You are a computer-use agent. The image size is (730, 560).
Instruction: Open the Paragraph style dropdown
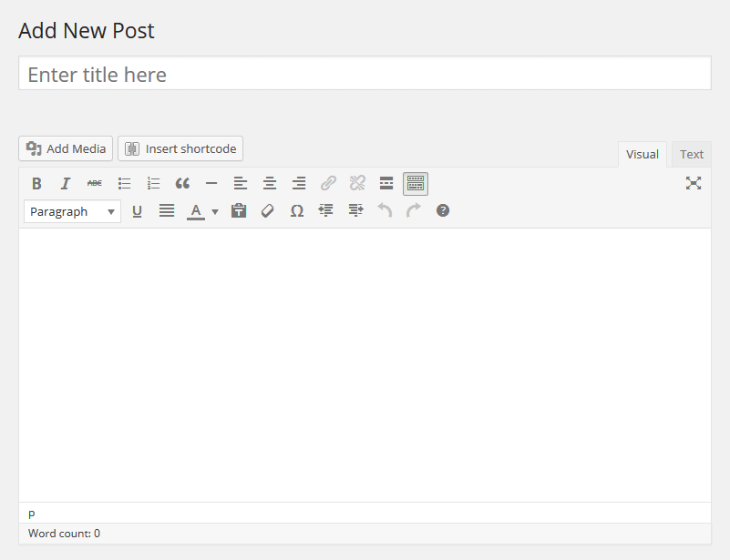71,211
